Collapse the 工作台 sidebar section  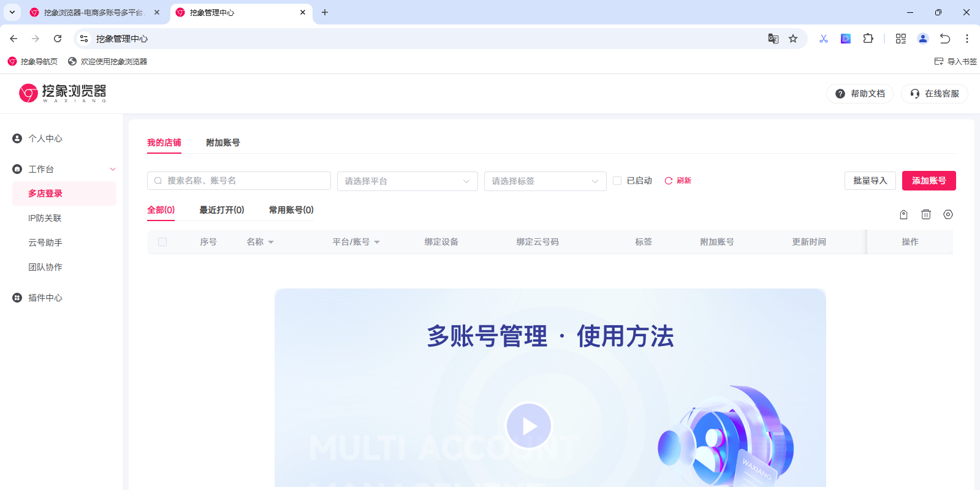tap(112, 169)
